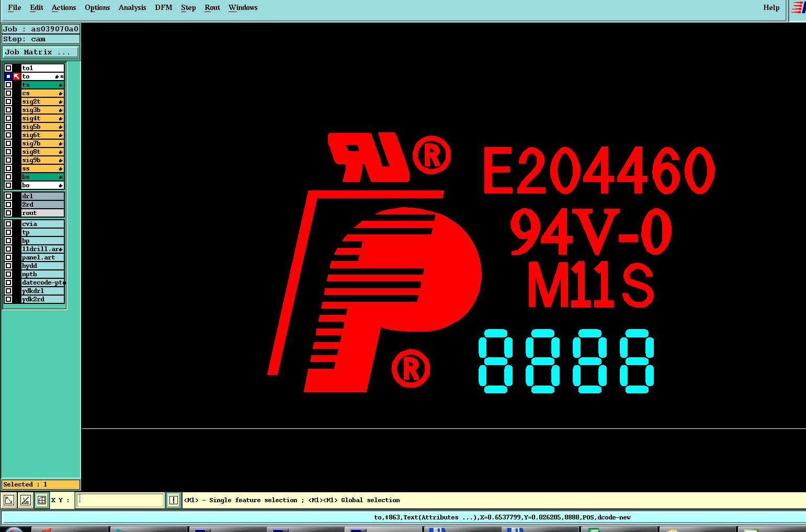The image size is (806, 532).
Task: Toggle display checkbox for layer rout
Action: point(8,213)
